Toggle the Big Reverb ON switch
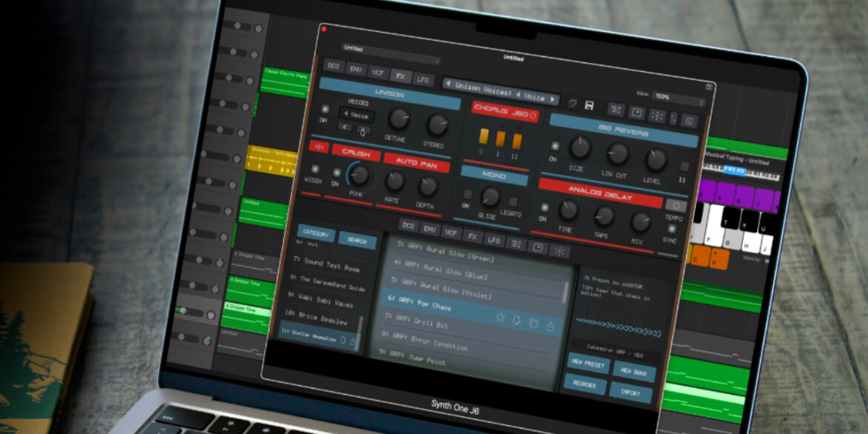The height and width of the screenshot is (434, 868). click(x=555, y=146)
